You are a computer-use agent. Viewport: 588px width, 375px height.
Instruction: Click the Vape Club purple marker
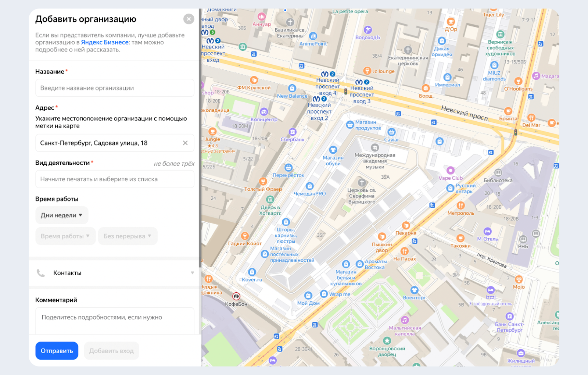coord(451,170)
